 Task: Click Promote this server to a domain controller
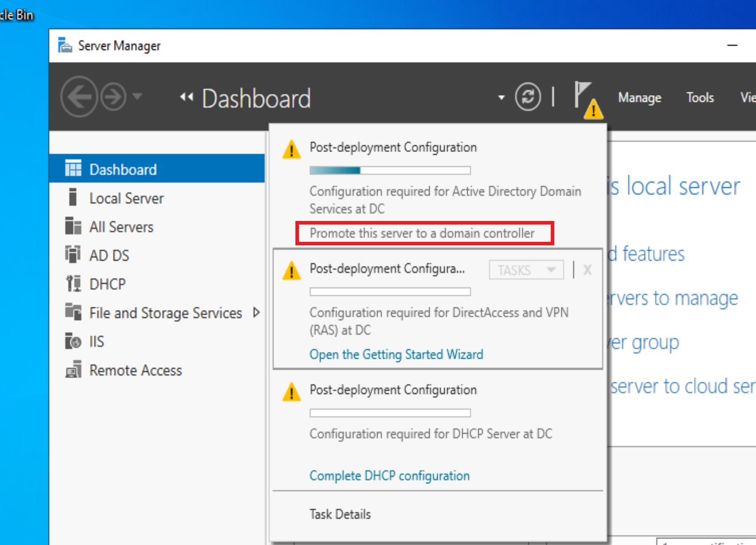click(x=422, y=233)
